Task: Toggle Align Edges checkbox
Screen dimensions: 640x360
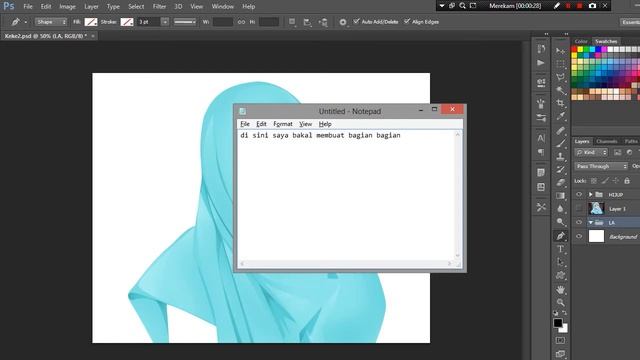Action: (x=407, y=21)
